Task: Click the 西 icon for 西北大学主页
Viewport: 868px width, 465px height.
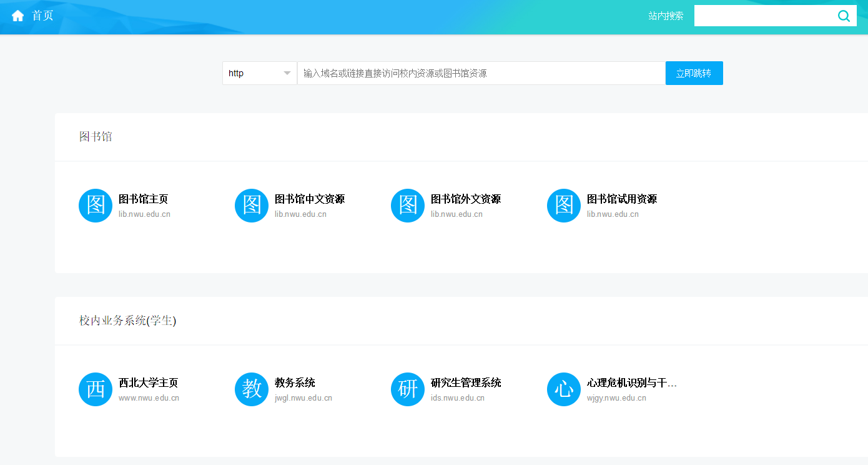Action: 96,389
